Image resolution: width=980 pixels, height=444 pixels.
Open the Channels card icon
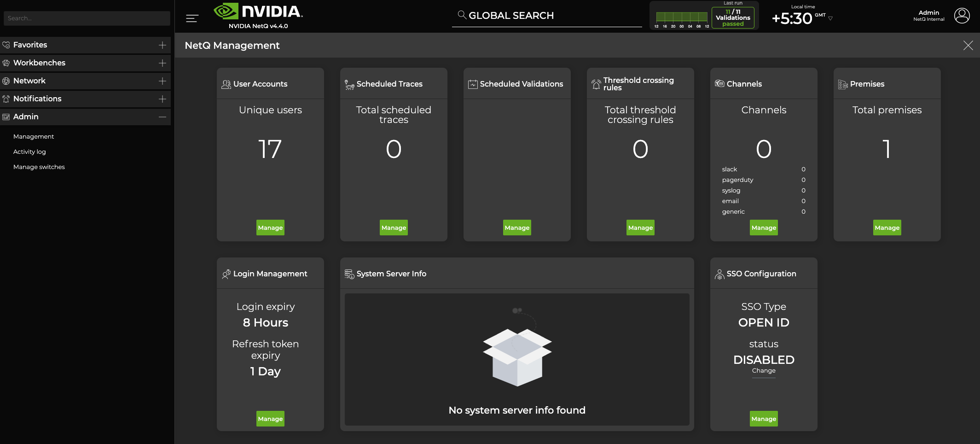tap(719, 84)
